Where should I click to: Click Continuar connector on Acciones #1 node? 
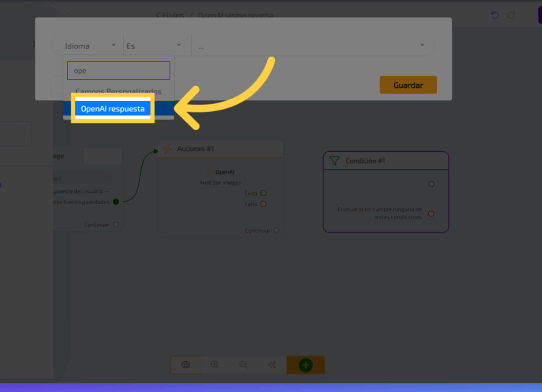[276, 231]
